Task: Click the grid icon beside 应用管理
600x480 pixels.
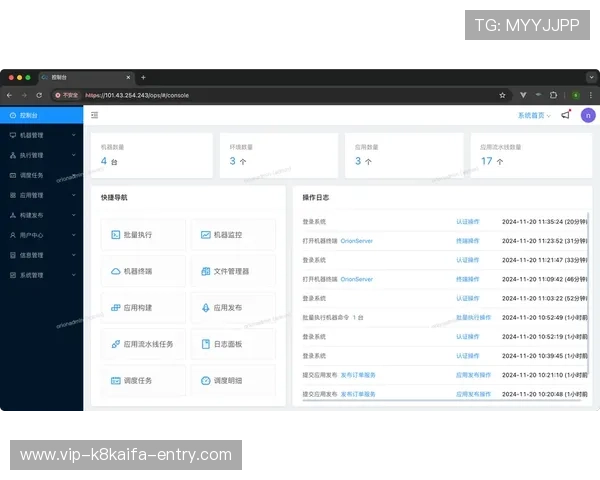Action: (x=13, y=195)
